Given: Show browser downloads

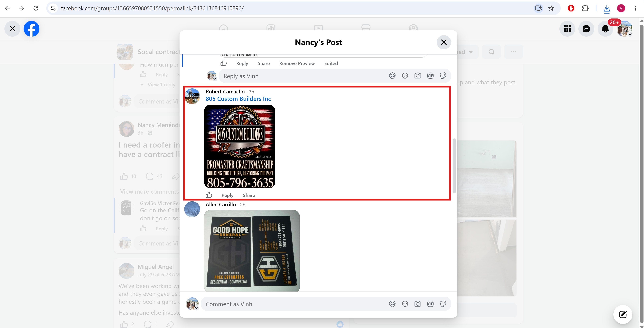Looking at the screenshot, I should (x=607, y=9).
